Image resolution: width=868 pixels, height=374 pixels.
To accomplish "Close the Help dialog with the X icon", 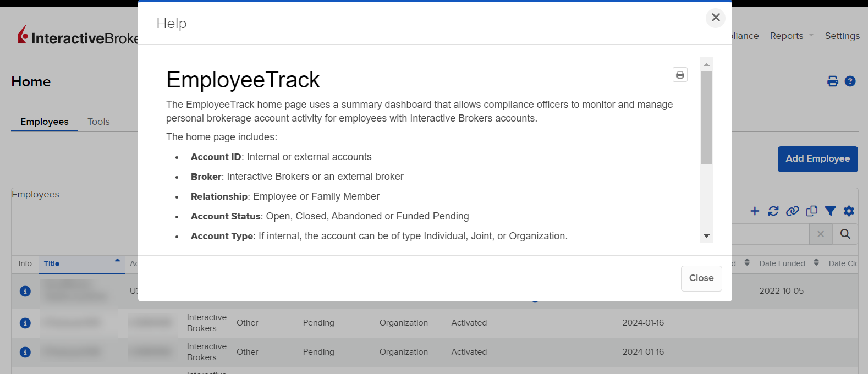I will pyautogui.click(x=715, y=18).
